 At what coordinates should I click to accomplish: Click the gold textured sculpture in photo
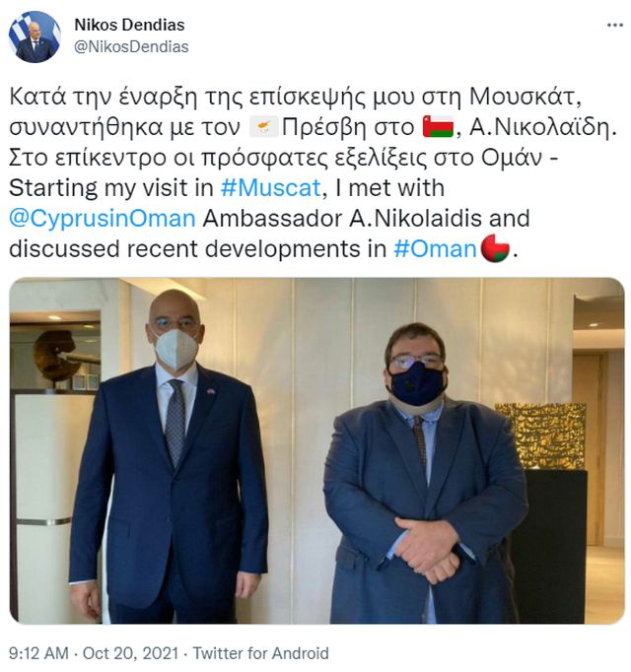tap(540, 436)
